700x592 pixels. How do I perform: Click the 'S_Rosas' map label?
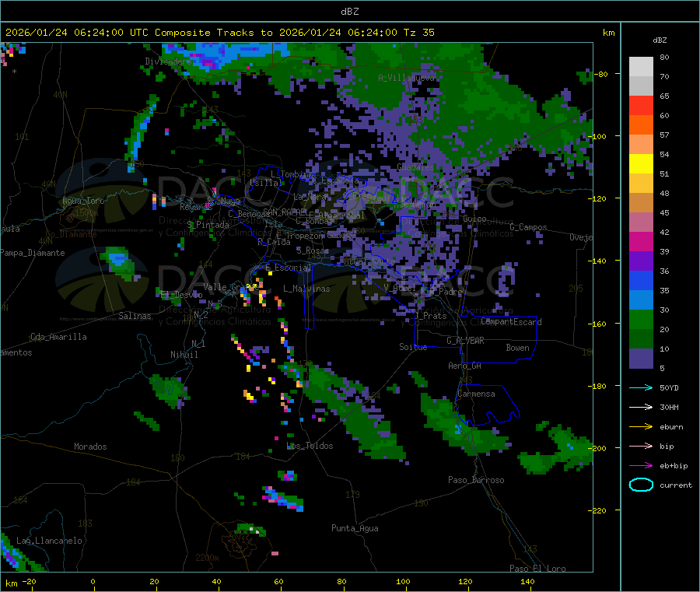[313, 251]
